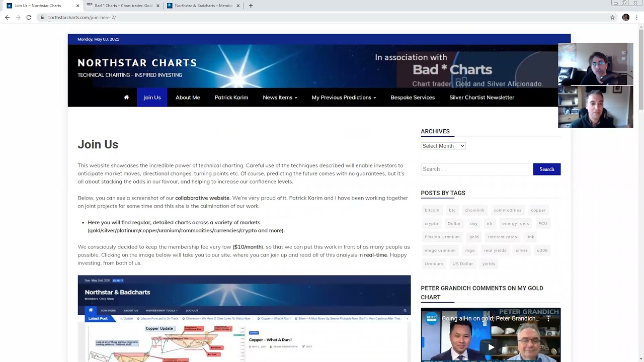Click the Join Us page heading
Viewport: 644px width, 362px height.
pos(98,144)
